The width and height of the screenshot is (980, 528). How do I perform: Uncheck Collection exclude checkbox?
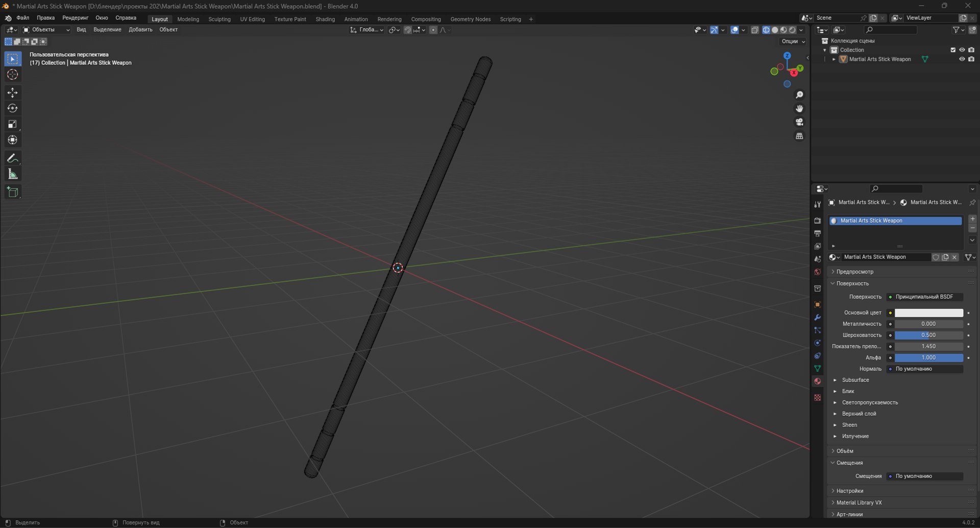952,50
